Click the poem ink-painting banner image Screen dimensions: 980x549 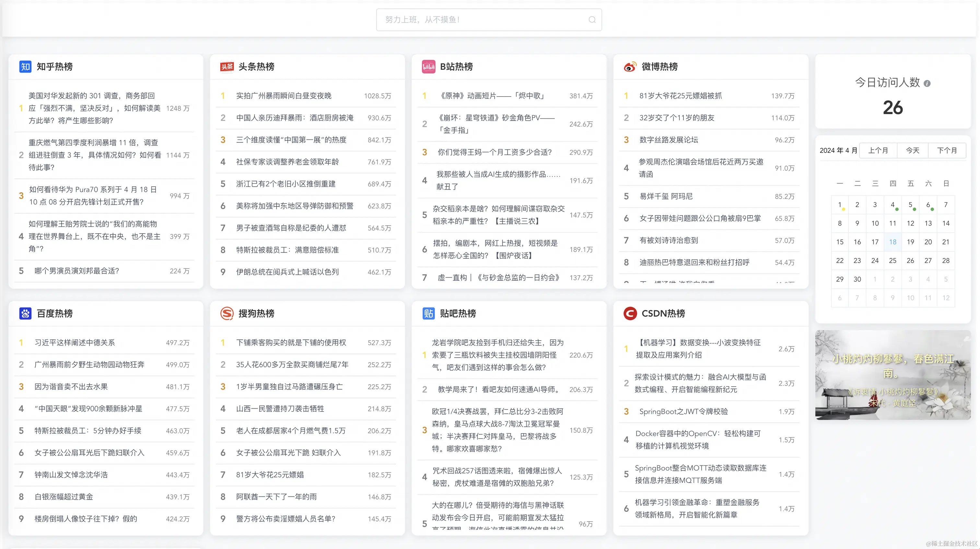(892, 375)
